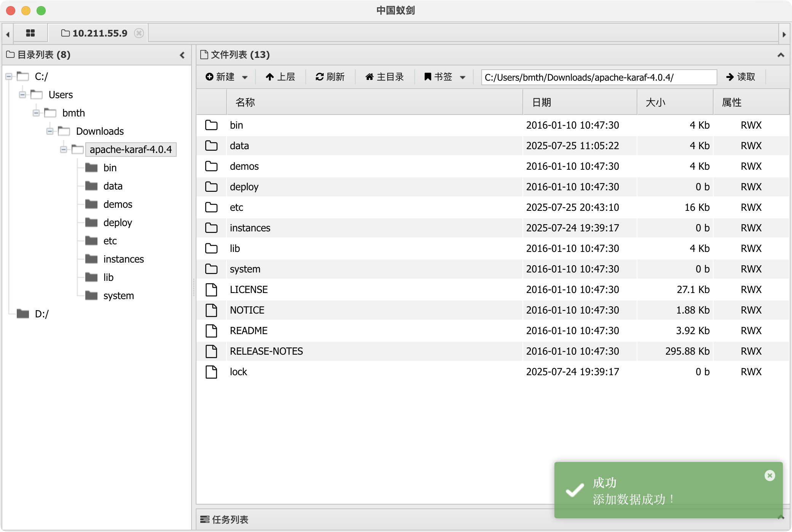Collapse the file list panel

pos(781,55)
